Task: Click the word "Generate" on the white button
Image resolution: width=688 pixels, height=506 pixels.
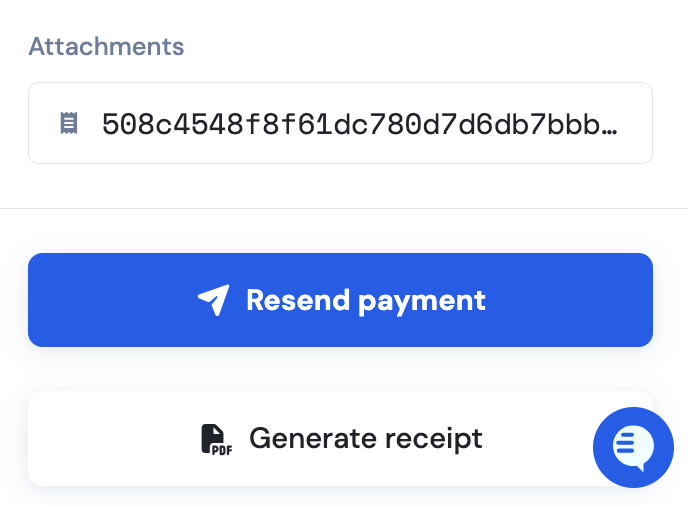Action: click(x=313, y=439)
